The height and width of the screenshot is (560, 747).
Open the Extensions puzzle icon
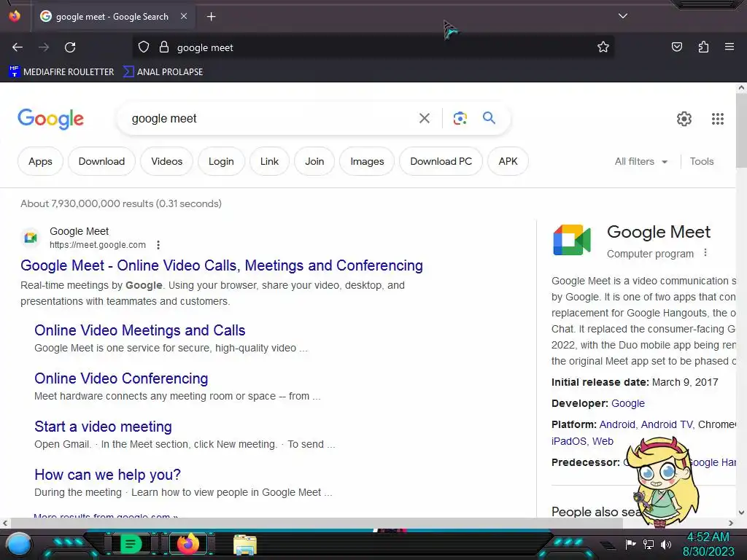(x=703, y=47)
